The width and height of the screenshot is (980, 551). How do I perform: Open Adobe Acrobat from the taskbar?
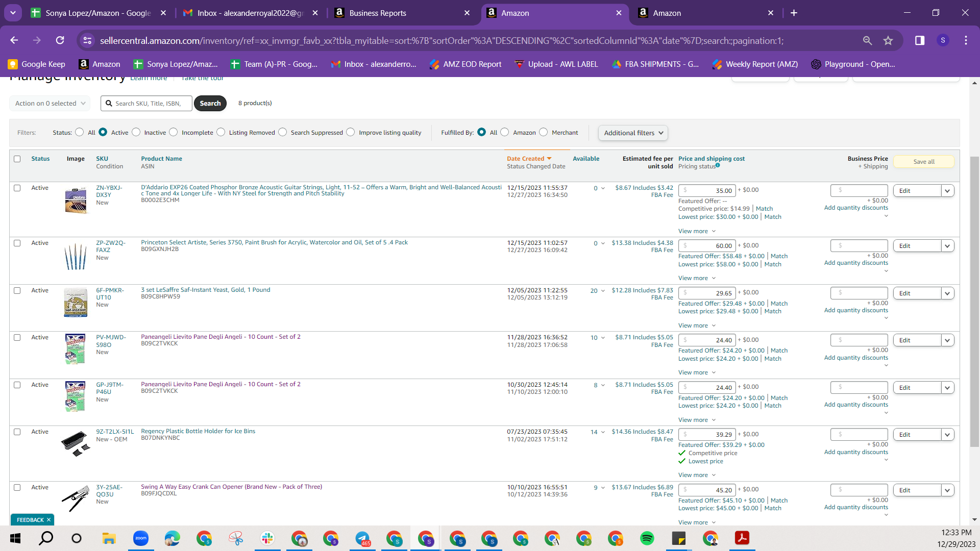[x=742, y=538]
